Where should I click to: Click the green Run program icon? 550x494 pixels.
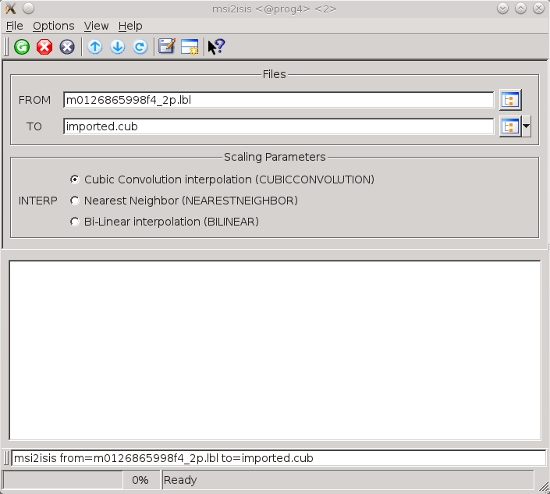coord(22,47)
